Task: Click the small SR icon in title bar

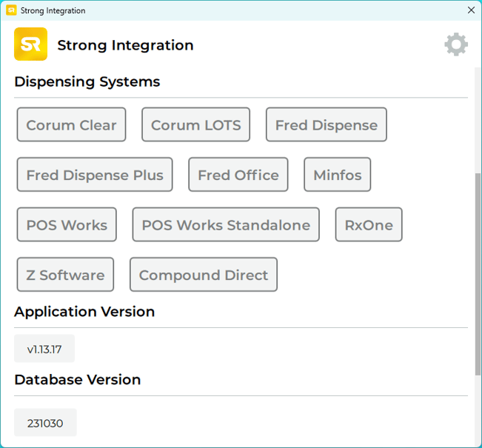Action: [x=11, y=10]
